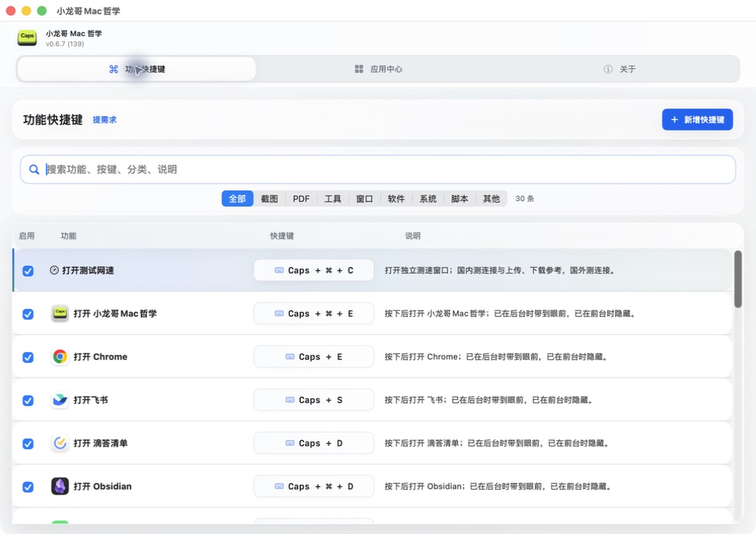Click the 30 条 count label

tap(524, 199)
